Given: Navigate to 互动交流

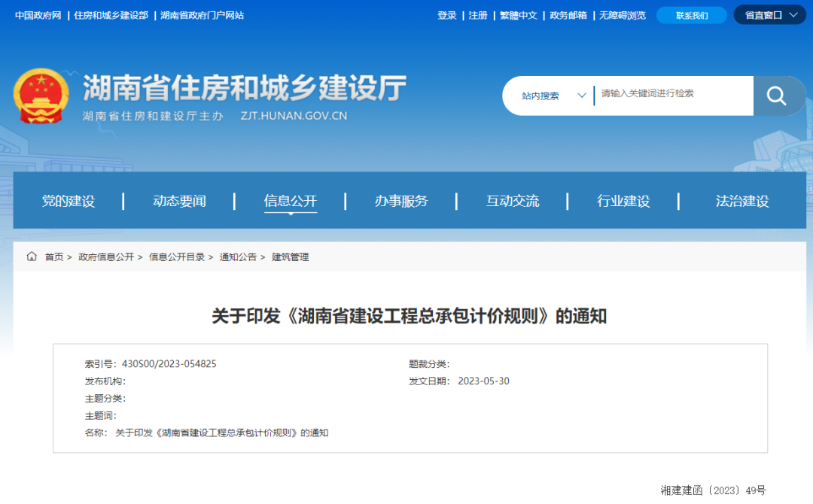Looking at the screenshot, I should 513,201.
